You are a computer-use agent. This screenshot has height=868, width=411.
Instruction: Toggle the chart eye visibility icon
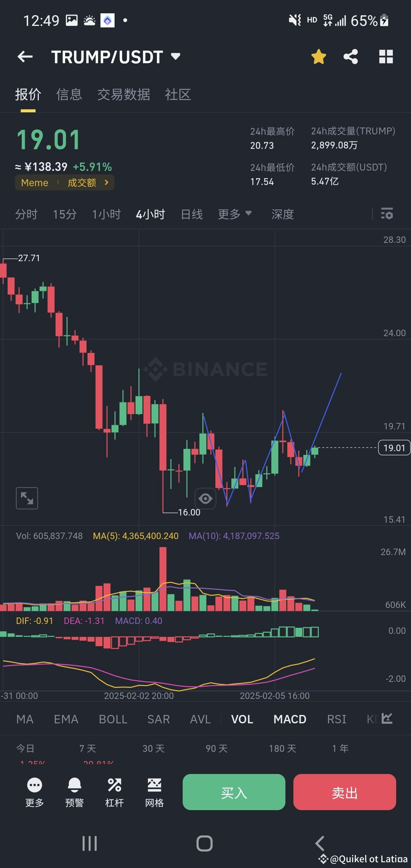205,498
